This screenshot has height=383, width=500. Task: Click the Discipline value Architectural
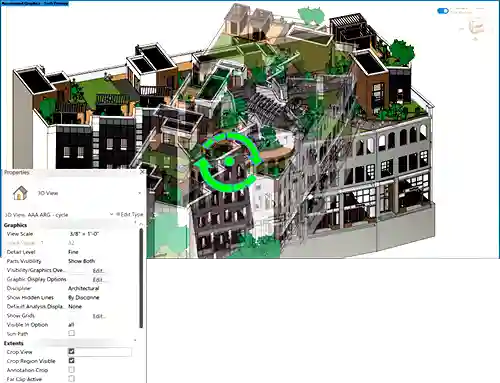pos(83,288)
